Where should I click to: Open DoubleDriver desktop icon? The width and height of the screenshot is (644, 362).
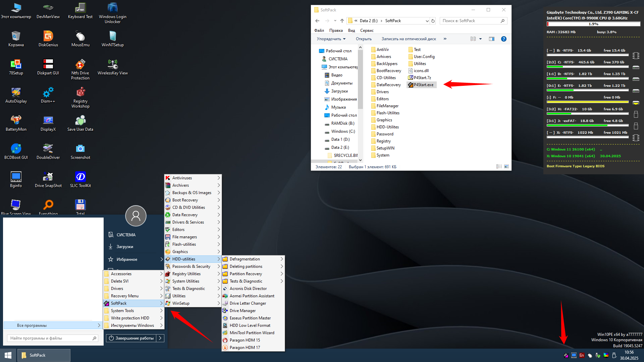(48, 152)
